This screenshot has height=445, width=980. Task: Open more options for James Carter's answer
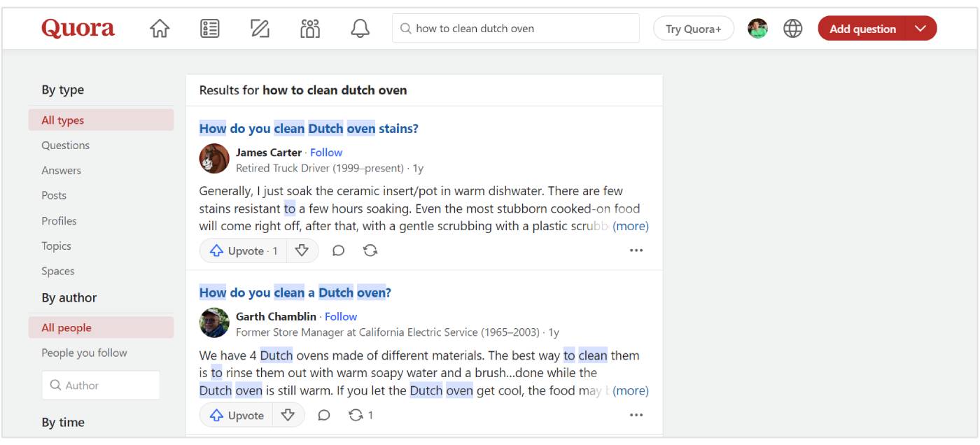pos(636,250)
